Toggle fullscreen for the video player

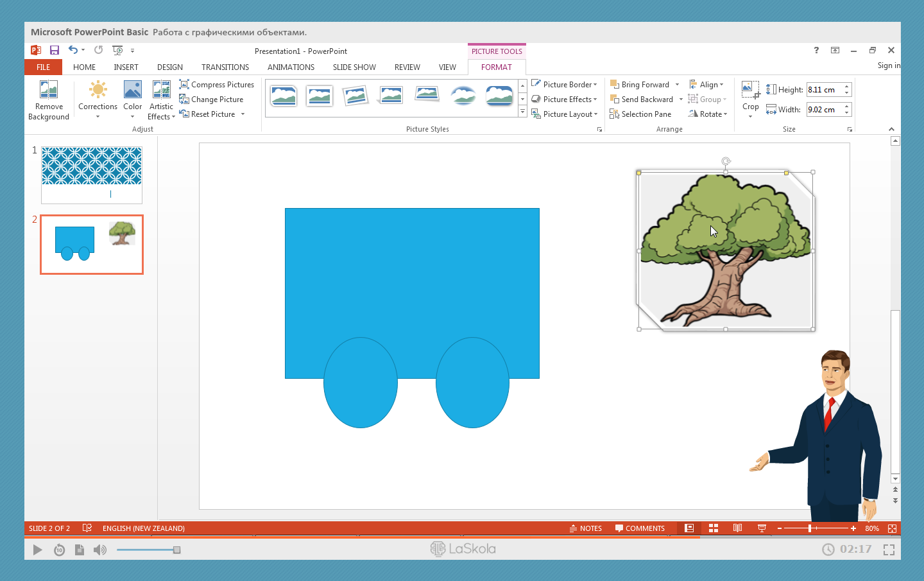(x=889, y=550)
